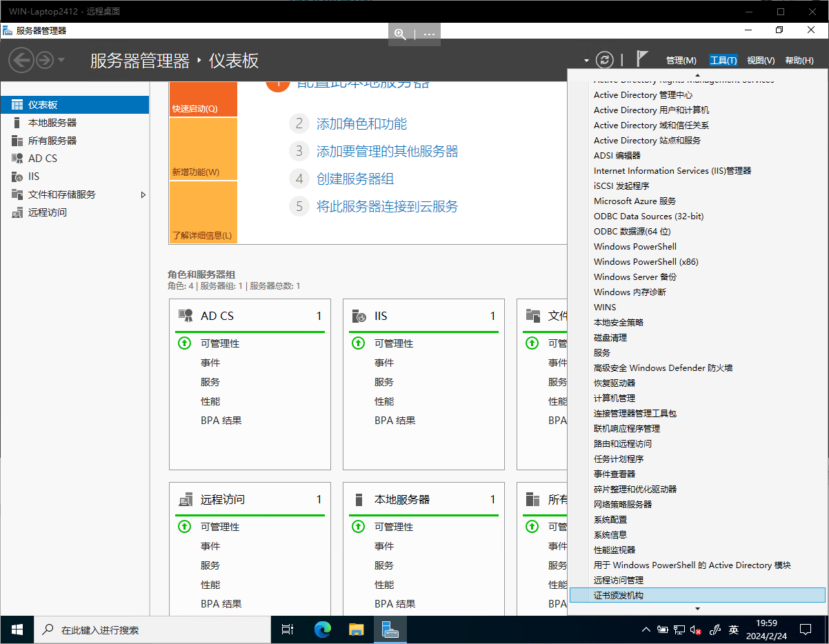The height and width of the screenshot is (644, 829).
Task: Click the IIS tile header icon
Action: (359, 316)
